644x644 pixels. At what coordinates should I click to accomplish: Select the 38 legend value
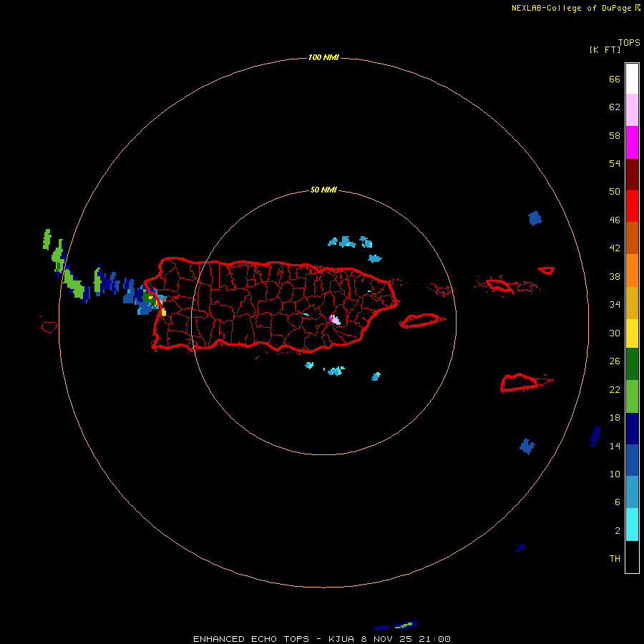pos(615,276)
